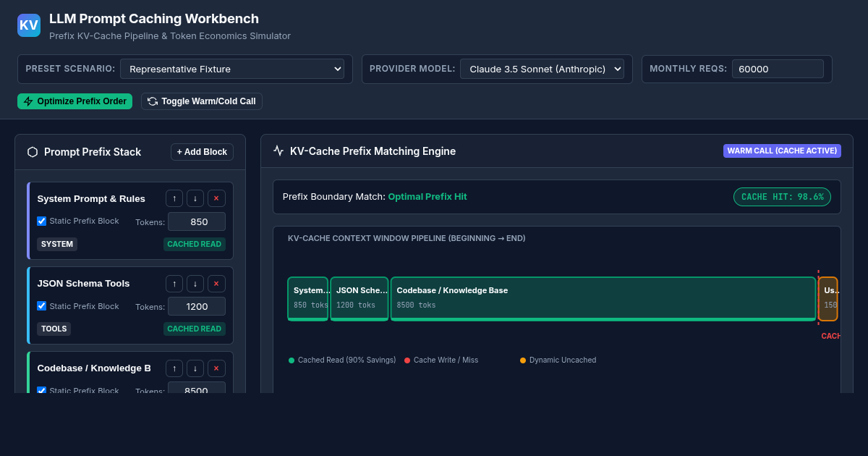Click the Codebase / Knowledge B block title
Image resolution: width=868 pixels, height=456 pixels.
(94, 368)
